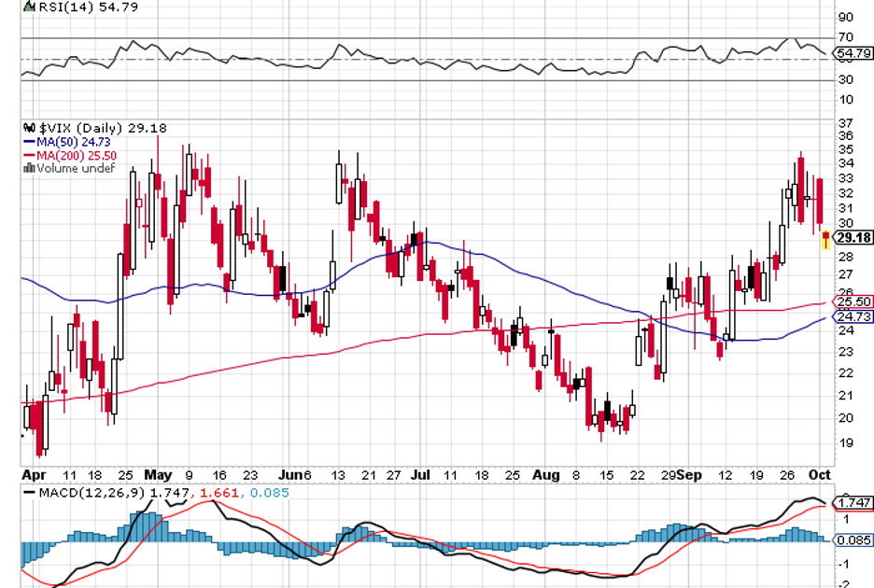Click the yellow-highlighted latest candlestick
The height and width of the screenshot is (588, 874).
click(825, 241)
